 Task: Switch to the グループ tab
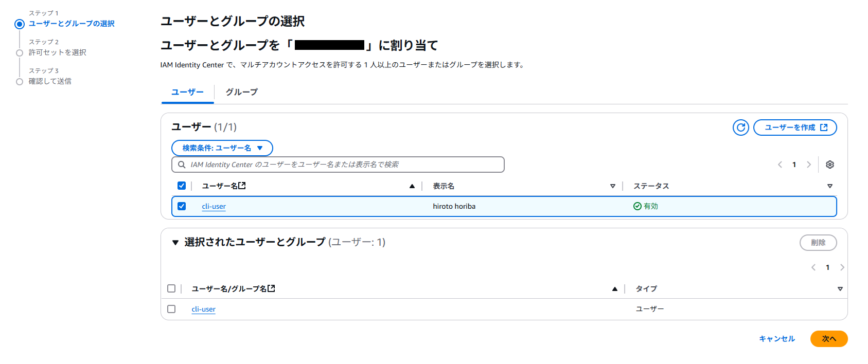tap(242, 92)
